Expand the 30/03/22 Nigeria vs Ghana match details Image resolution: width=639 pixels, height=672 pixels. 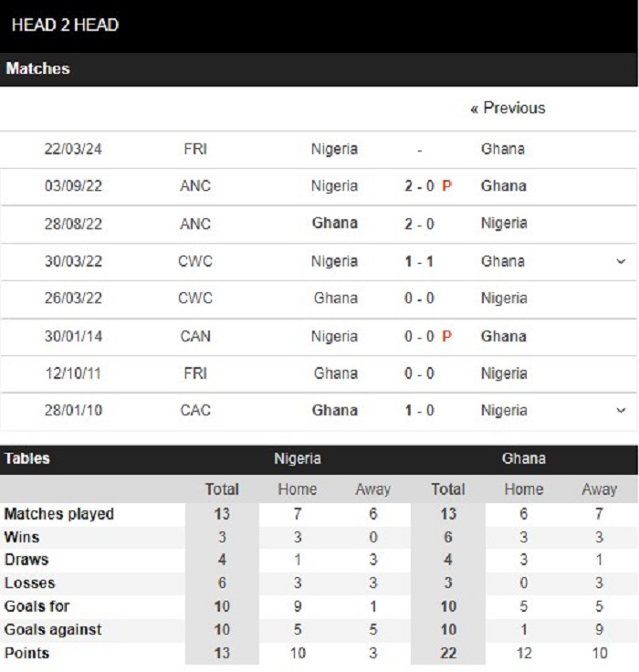coord(621,261)
